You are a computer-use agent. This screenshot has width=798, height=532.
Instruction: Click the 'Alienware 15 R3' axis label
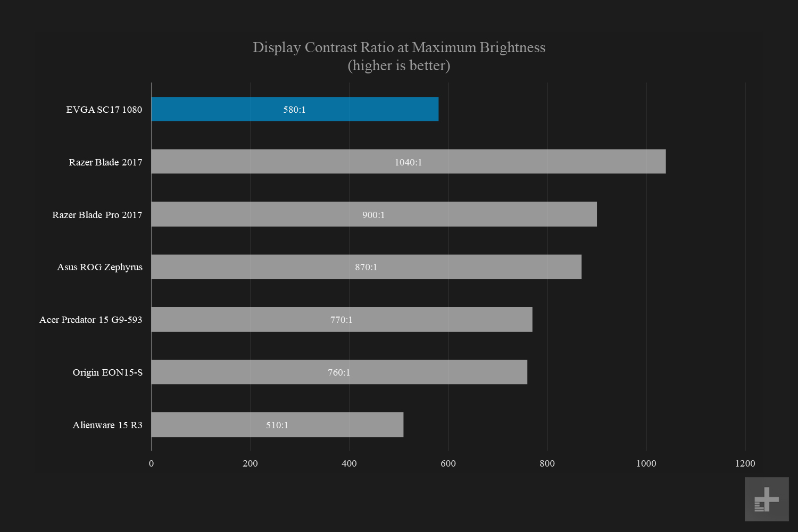[x=107, y=425]
